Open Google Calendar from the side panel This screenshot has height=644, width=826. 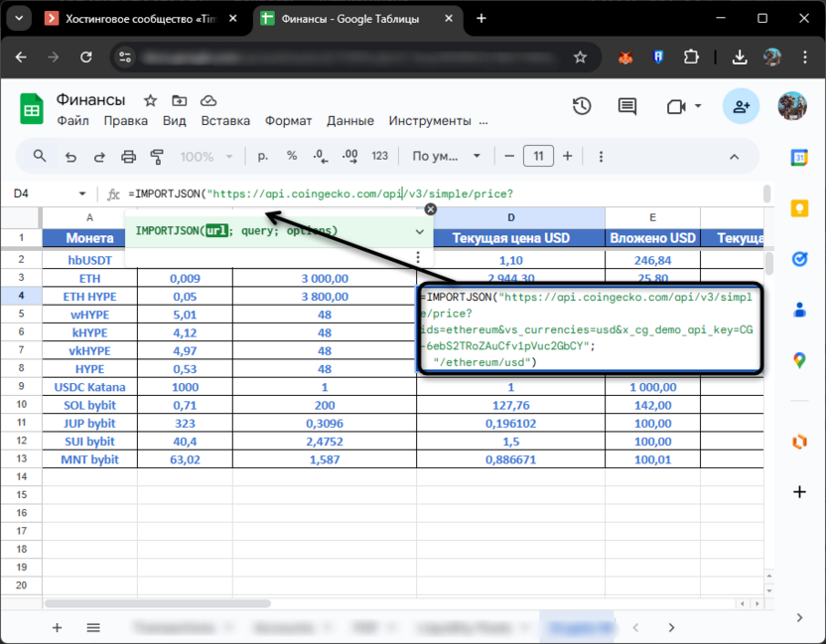pos(800,158)
